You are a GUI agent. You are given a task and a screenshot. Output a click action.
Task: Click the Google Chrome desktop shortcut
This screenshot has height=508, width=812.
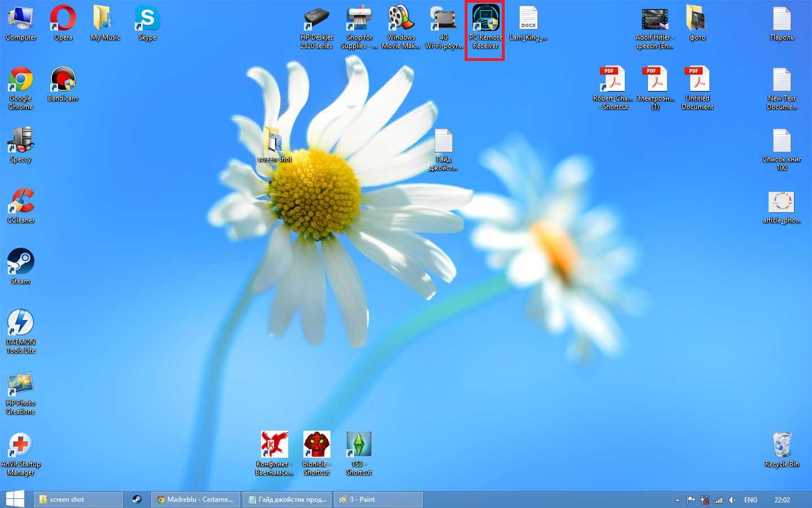[21, 89]
